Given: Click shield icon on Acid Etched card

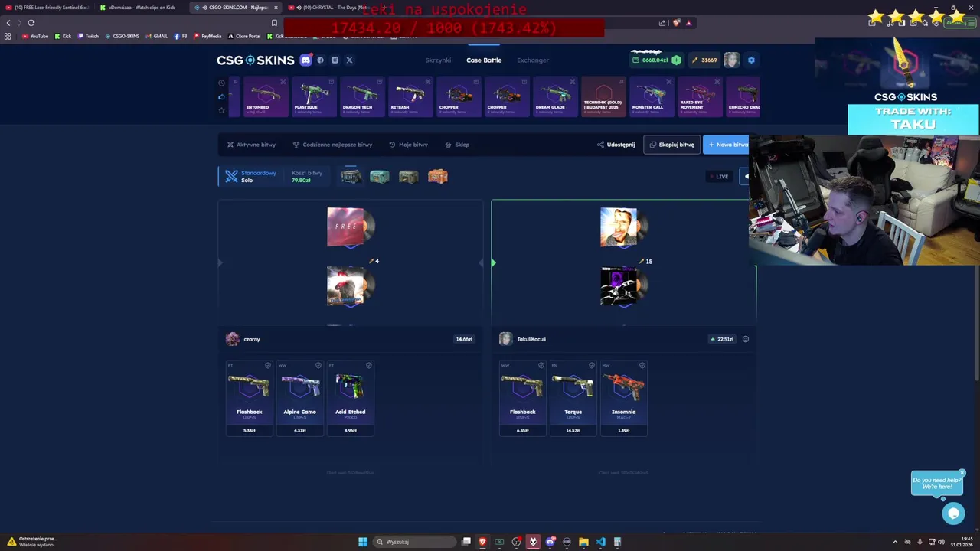Looking at the screenshot, I should coord(368,366).
